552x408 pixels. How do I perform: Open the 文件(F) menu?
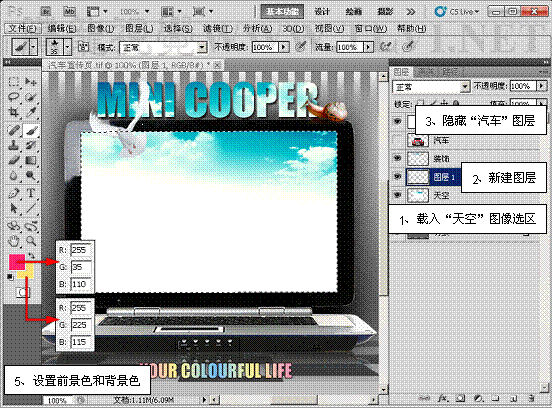pos(23,29)
